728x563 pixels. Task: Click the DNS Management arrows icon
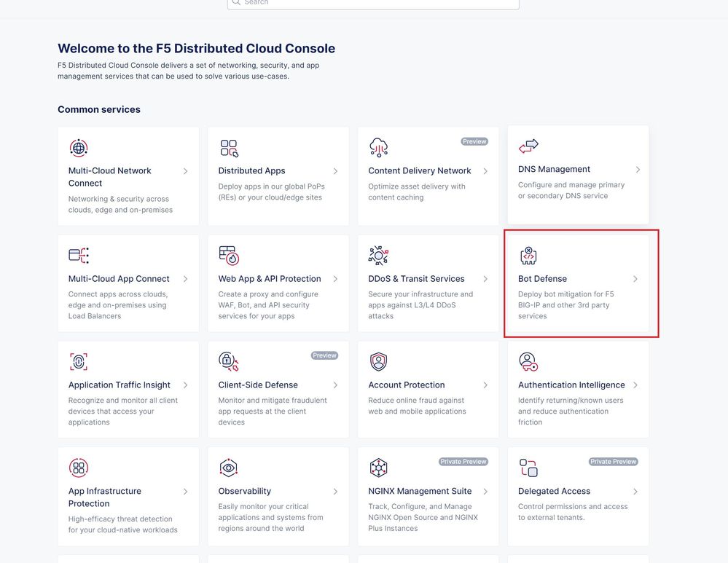coord(528,146)
